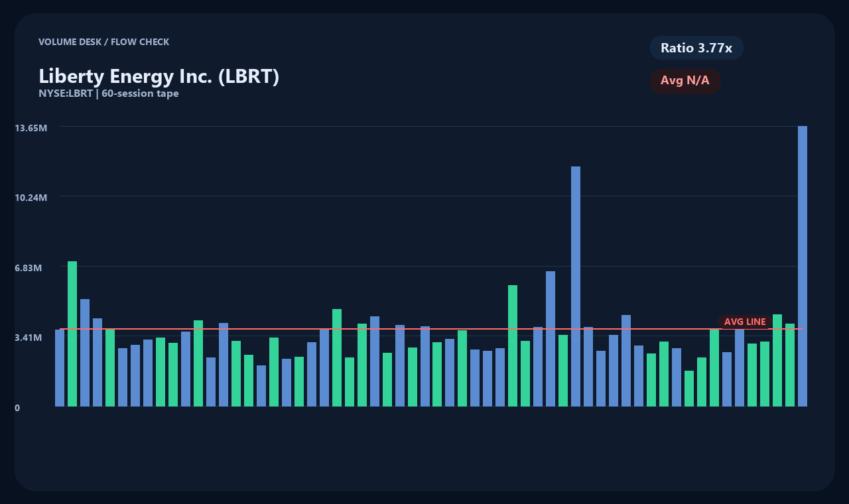
Task: Select the tall green bar near chart start
Action: [x=72, y=334]
